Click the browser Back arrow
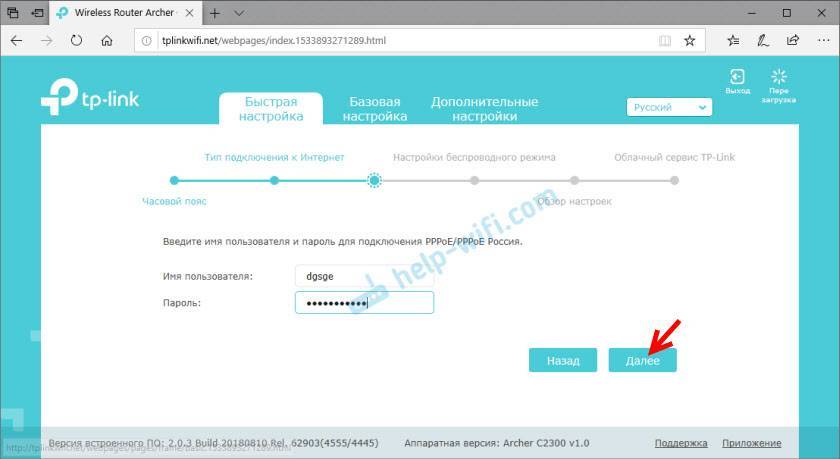The height and width of the screenshot is (459, 840). (17, 41)
